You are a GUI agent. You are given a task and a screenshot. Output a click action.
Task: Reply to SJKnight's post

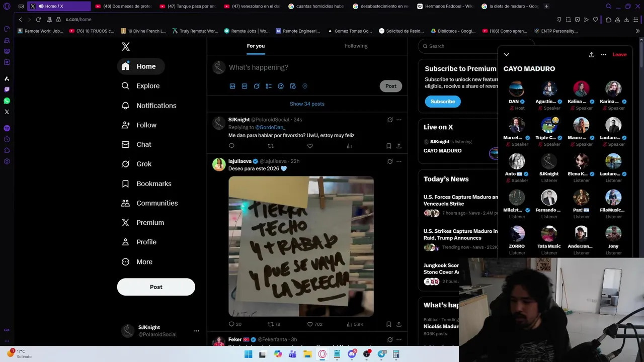[x=231, y=146]
